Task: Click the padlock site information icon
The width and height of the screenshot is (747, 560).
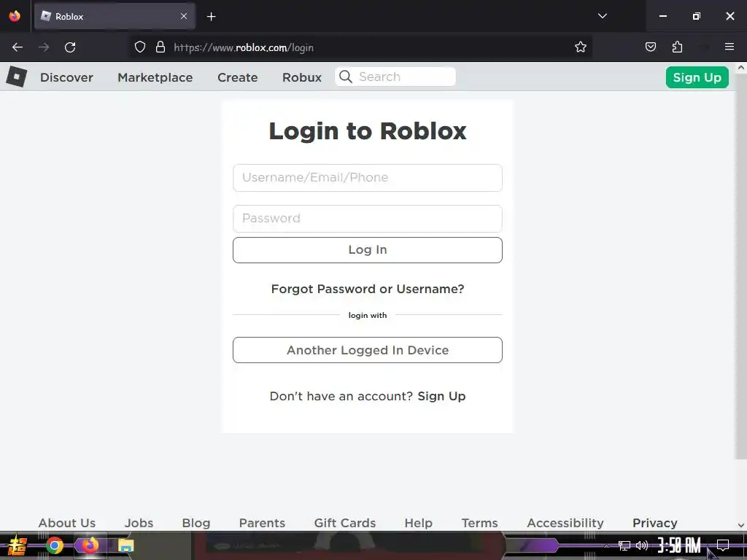Action: [160, 47]
